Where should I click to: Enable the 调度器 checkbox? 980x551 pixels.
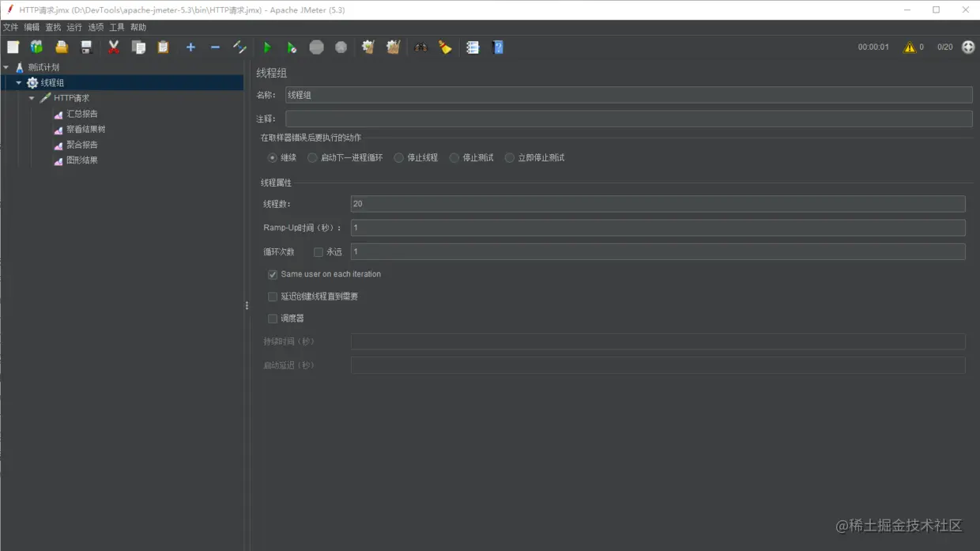pyautogui.click(x=273, y=319)
